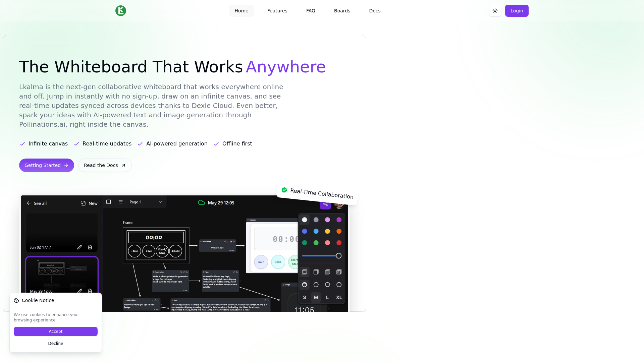Image resolution: width=644 pixels, height=362 pixels.
Task: Pick the red color swatch
Action: (x=339, y=243)
